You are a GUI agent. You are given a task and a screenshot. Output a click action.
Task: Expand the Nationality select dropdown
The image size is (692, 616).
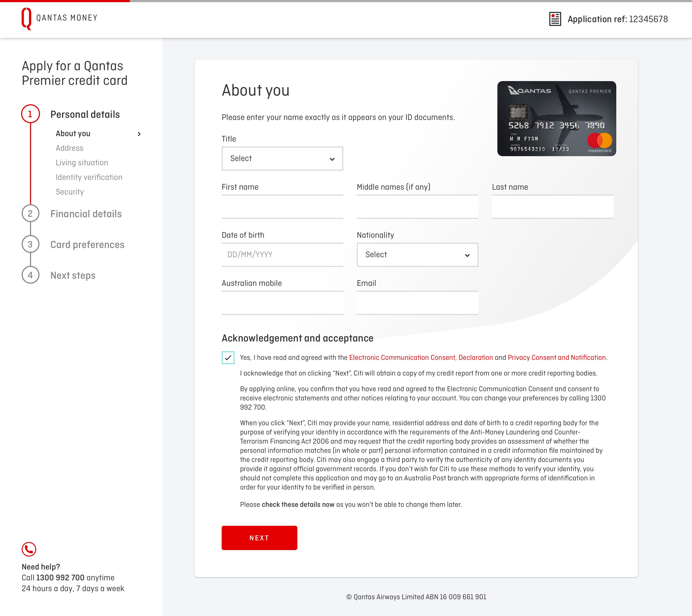pos(417,255)
